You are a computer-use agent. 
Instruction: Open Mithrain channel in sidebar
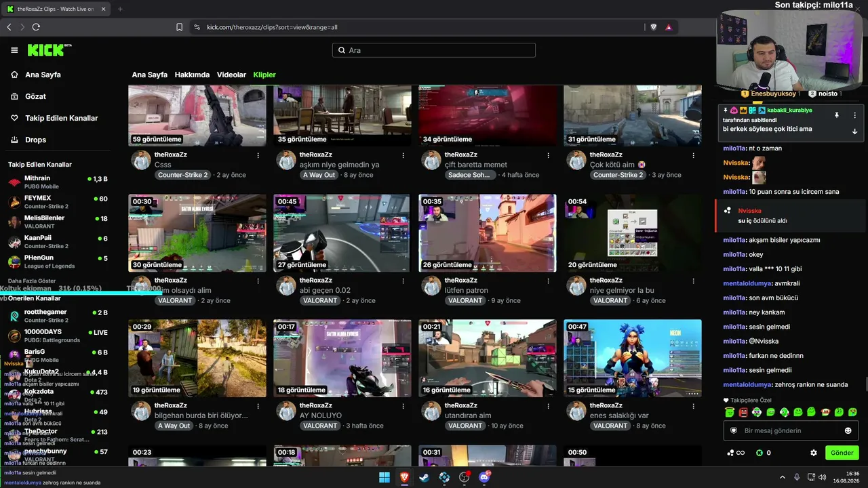coord(58,182)
